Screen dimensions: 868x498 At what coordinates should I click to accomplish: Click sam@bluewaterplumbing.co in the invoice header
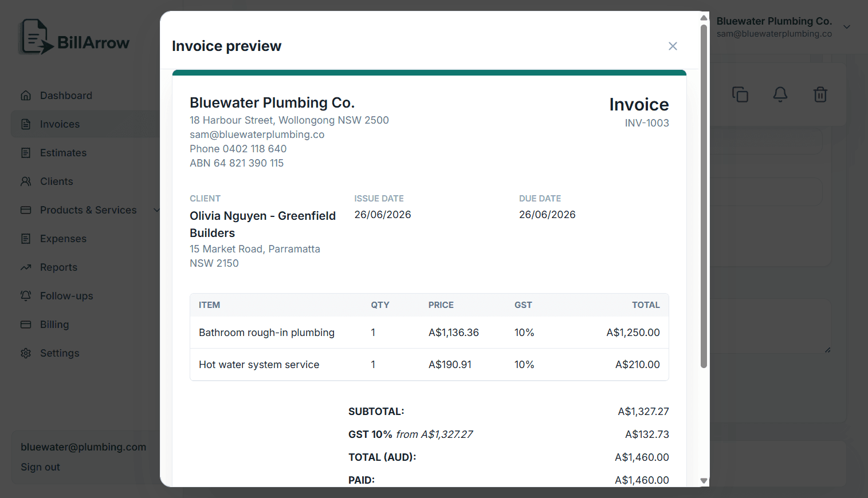coord(257,135)
